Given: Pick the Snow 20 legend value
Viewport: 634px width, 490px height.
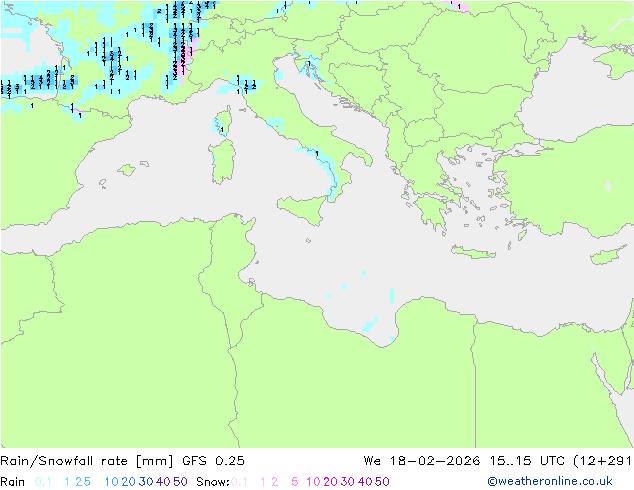Looking at the screenshot, I should pos(330,482).
